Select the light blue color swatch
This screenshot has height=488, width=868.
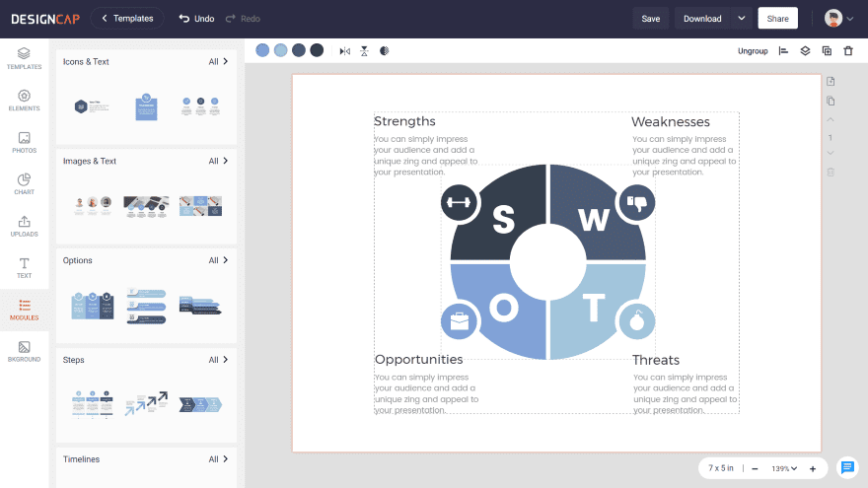pos(281,50)
